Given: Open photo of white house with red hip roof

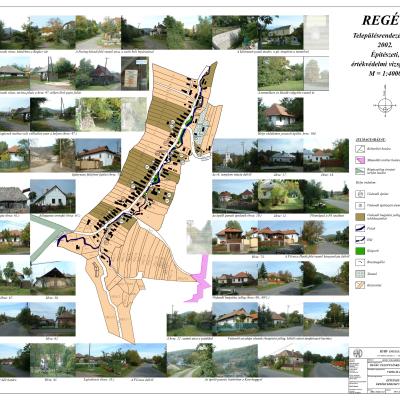Looking at the screenshot, I should point(281,114).
